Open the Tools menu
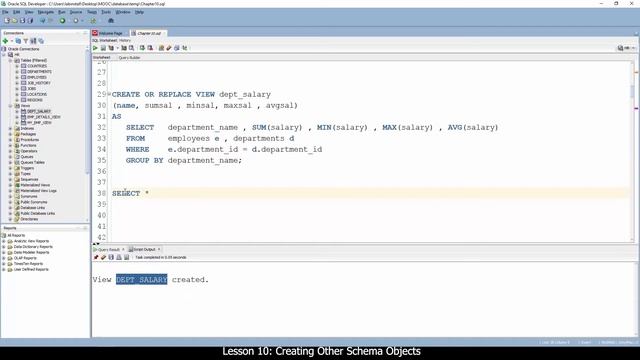The width and height of the screenshot is (640, 360). coord(106,12)
